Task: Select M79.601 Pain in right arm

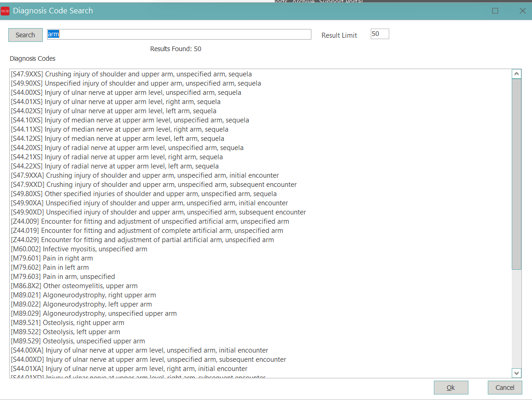Action: coord(52,258)
